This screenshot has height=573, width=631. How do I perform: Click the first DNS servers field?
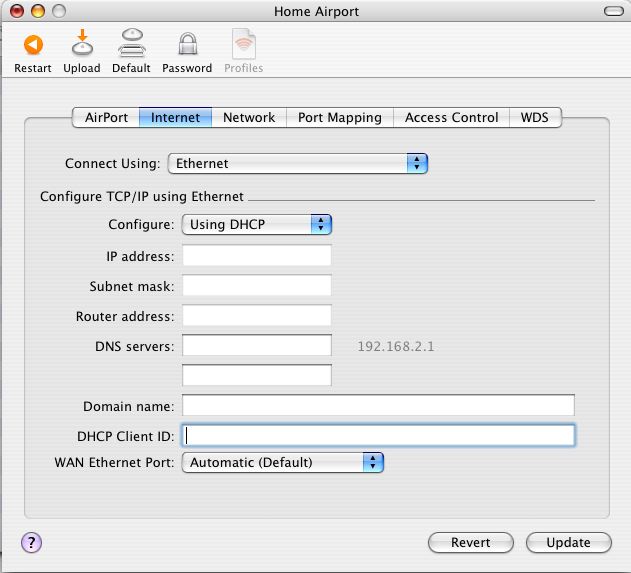[257, 345]
